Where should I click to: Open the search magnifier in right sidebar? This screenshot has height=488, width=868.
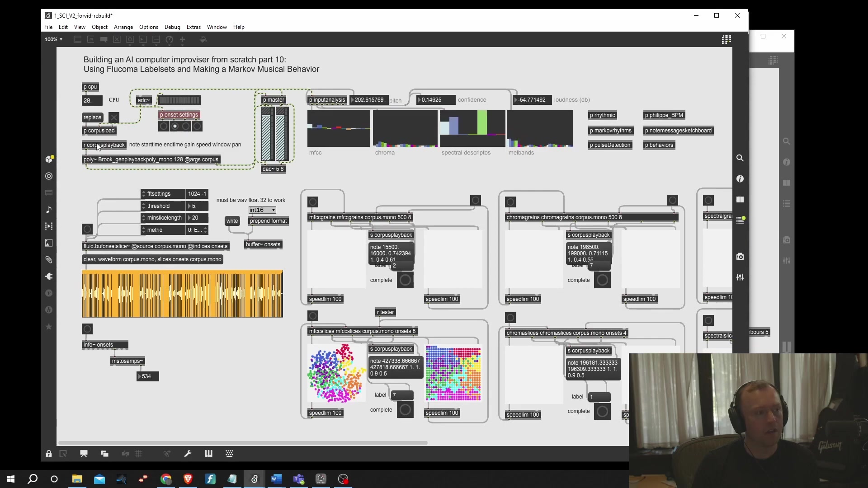coord(740,158)
